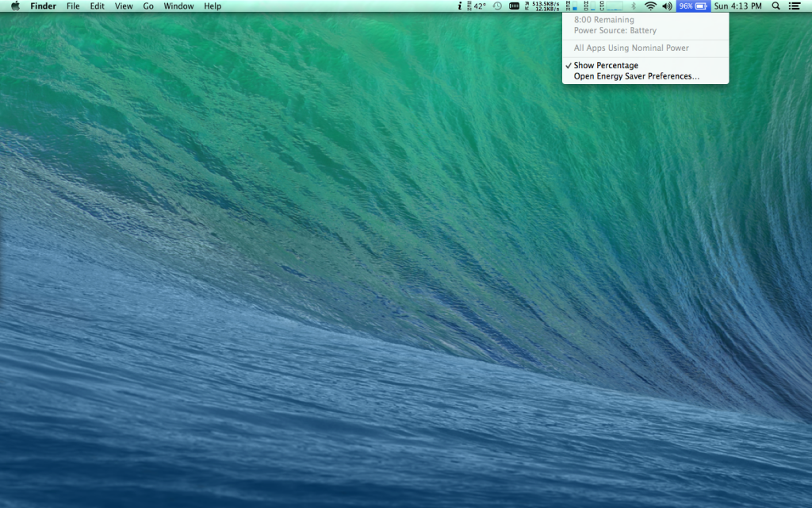
Task: Click 'Power Source: Battery' text
Action: 615,31
